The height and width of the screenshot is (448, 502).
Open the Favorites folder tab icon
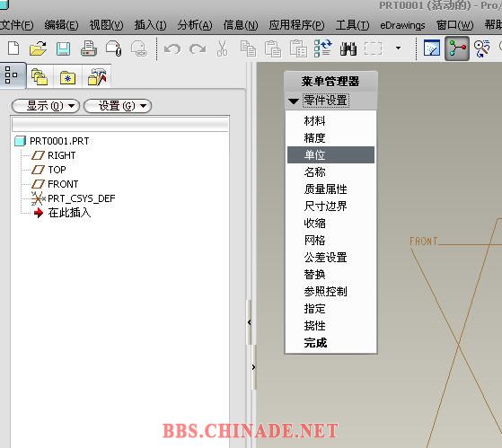point(67,77)
